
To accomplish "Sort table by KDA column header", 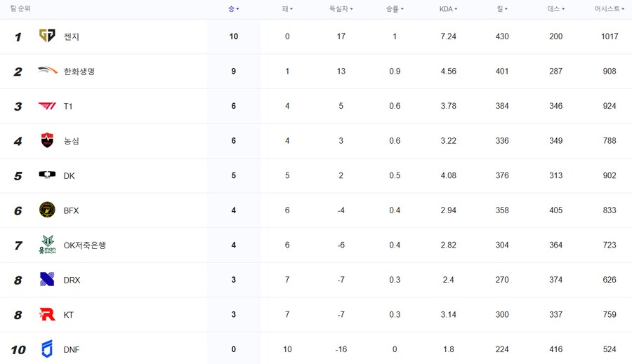I will [448, 9].
